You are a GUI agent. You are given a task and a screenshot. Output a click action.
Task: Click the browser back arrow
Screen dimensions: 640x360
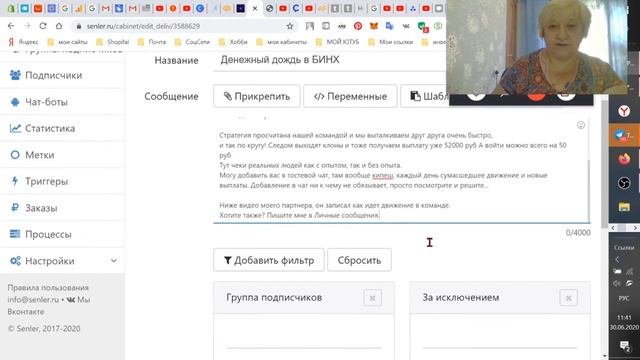pos(11,26)
